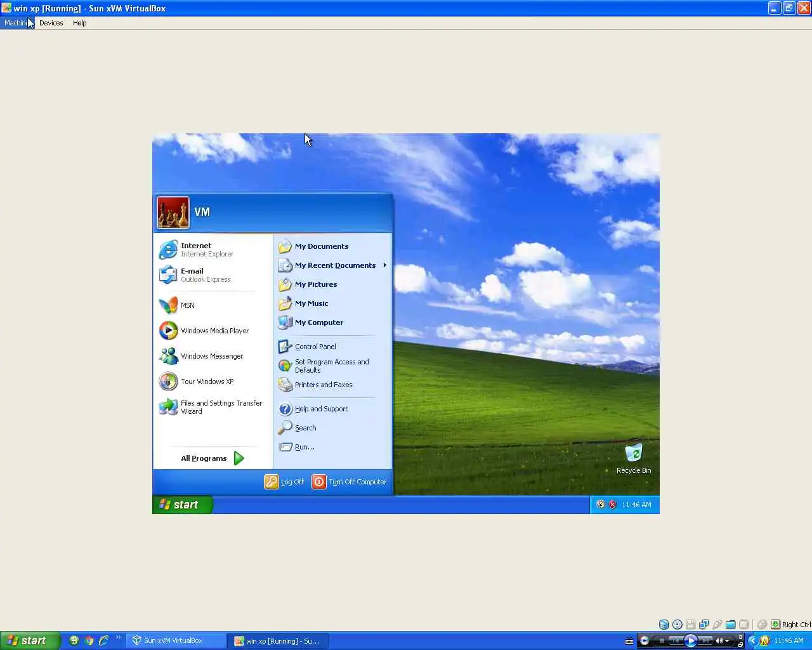
Task: Click the host taskbar start button
Action: 30,640
